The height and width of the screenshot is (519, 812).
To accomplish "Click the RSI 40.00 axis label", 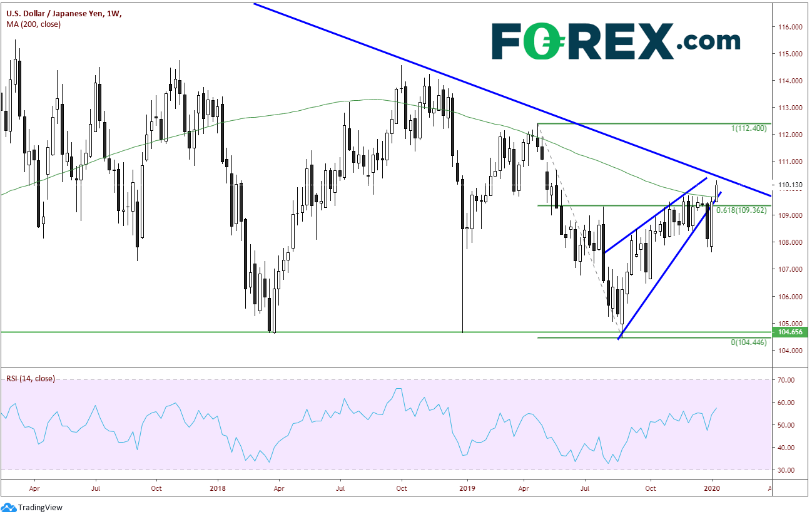I will (786, 447).
